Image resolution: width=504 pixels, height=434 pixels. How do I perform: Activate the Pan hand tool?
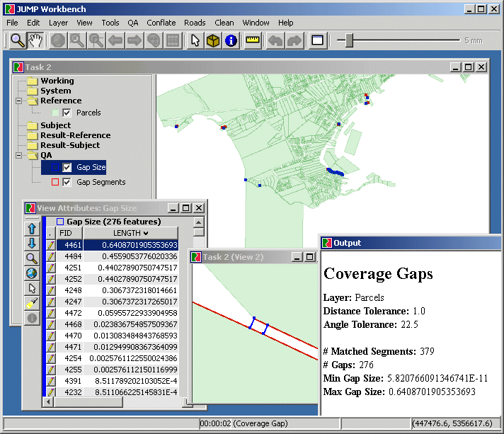coord(35,40)
